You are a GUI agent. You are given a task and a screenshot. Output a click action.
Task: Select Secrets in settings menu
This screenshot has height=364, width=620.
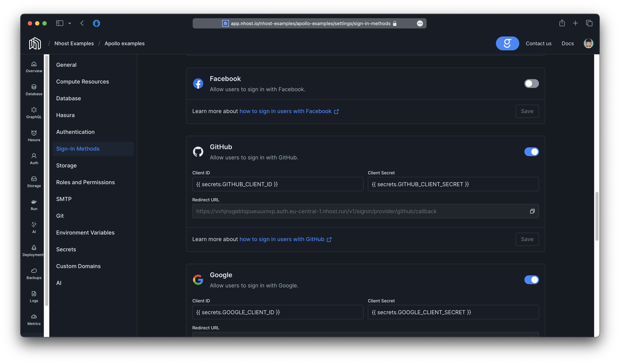coord(93,249)
